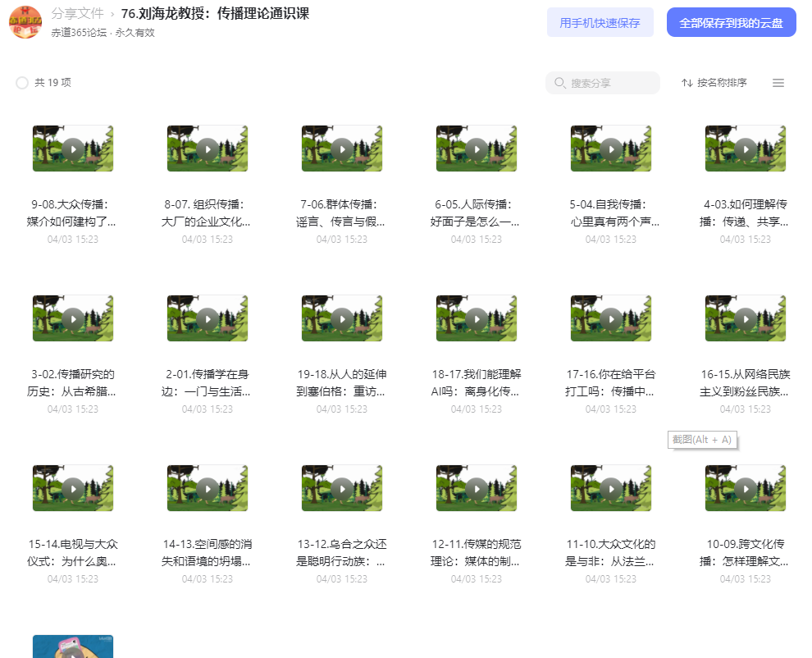Play video 13-12.乌合之众
The height and width of the screenshot is (658, 812).
[x=342, y=489]
